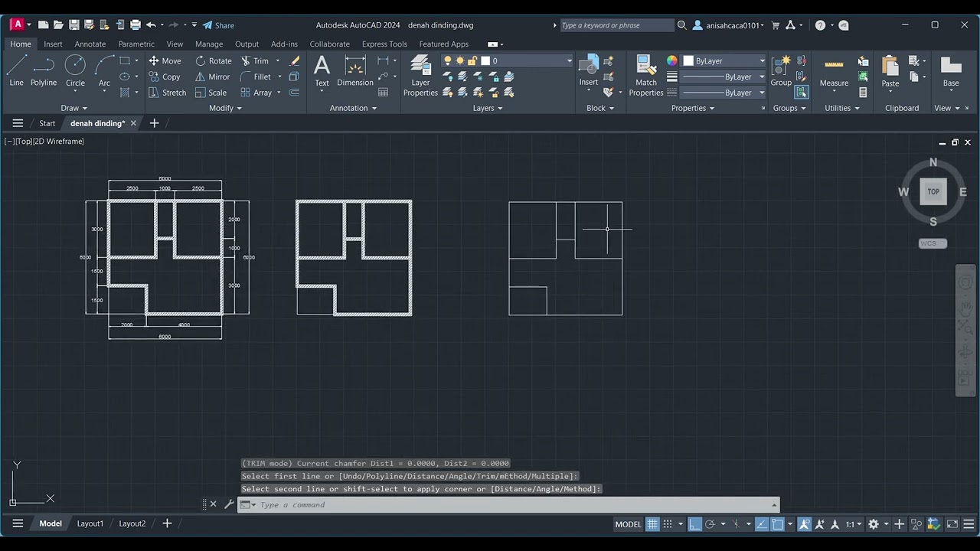Toggle object snap tracking in status bar
Viewport: 980px width, 551px height.
coord(762,524)
